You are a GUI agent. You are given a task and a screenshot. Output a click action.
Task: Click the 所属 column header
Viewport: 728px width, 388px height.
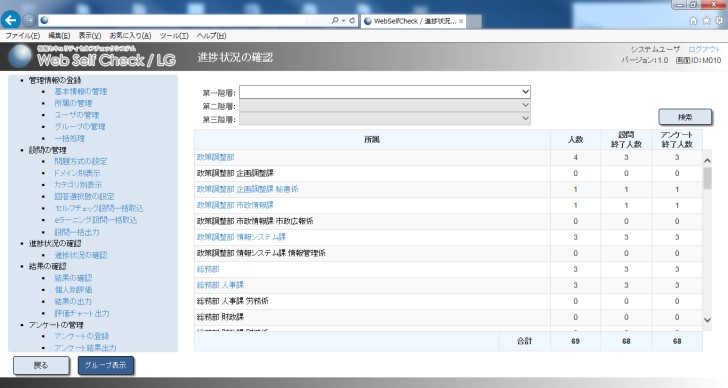click(x=372, y=139)
